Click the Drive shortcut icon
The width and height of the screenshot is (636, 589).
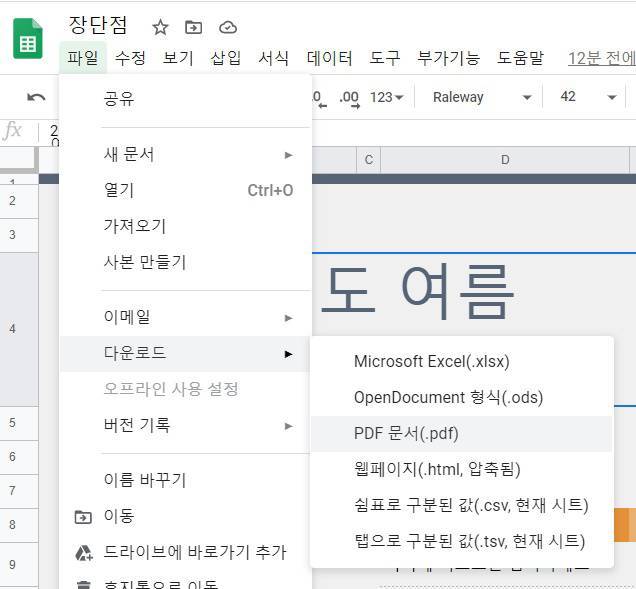pos(84,552)
